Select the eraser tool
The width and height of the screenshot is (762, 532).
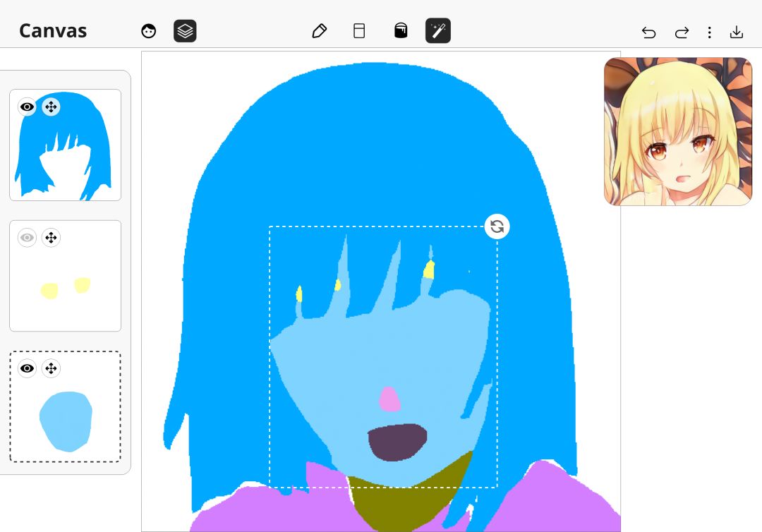359,31
